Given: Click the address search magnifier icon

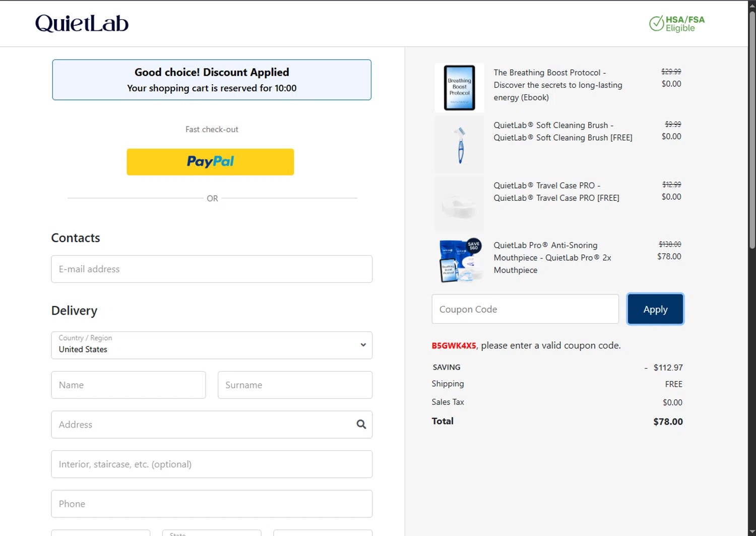Looking at the screenshot, I should tap(361, 425).
